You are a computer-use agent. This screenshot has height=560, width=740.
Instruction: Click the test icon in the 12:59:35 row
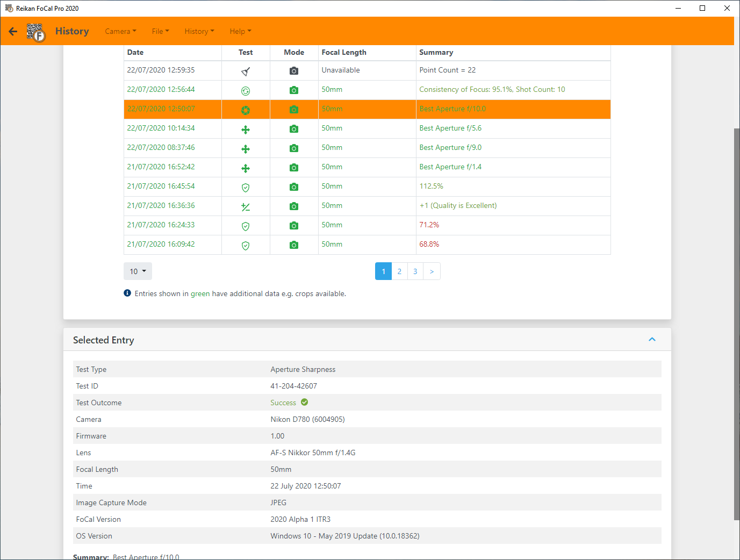pyautogui.click(x=246, y=71)
